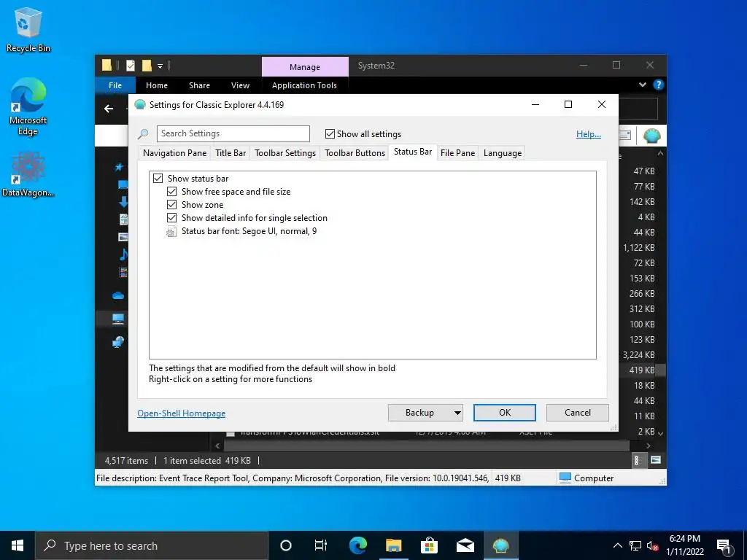The height and width of the screenshot is (560, 747).
Task: Open the Share ribbon tab
Action: pos(199,85)
